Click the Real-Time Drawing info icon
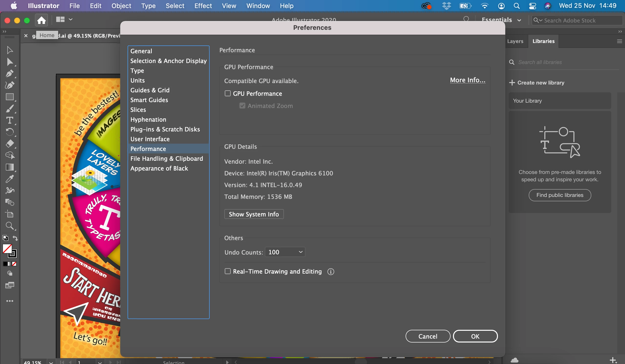 click(331, 271)
